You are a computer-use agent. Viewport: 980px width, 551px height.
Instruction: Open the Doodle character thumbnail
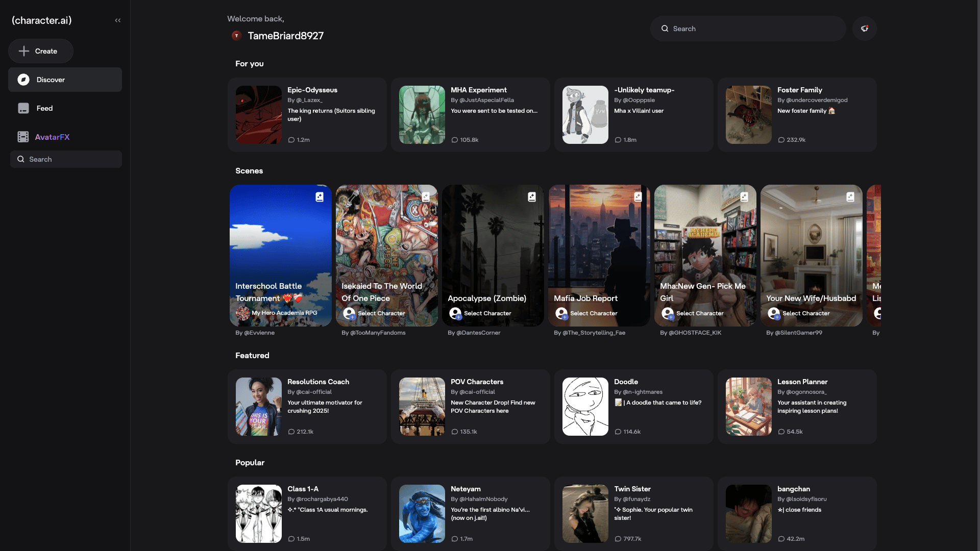585,407
